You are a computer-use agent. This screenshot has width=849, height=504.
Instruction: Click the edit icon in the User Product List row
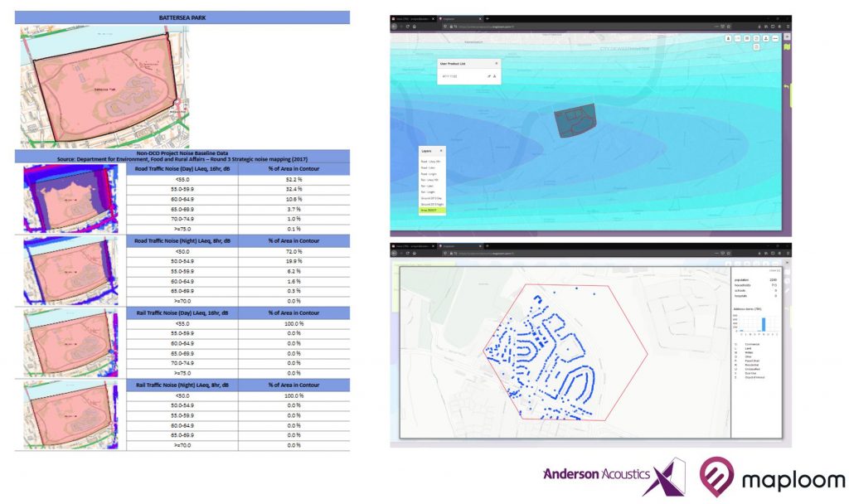pyautogui.click(x=489, y=76)
